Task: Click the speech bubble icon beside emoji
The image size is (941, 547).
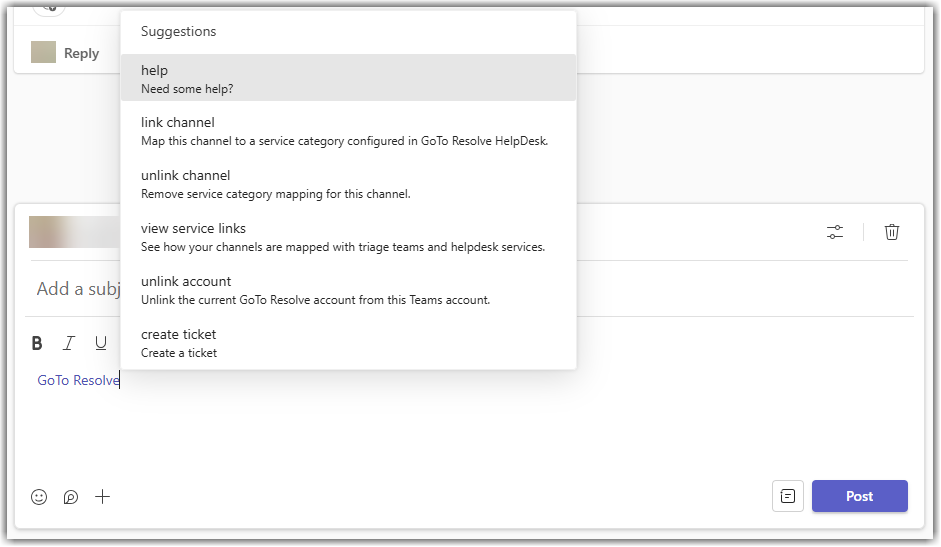Action: click(71, 496)
